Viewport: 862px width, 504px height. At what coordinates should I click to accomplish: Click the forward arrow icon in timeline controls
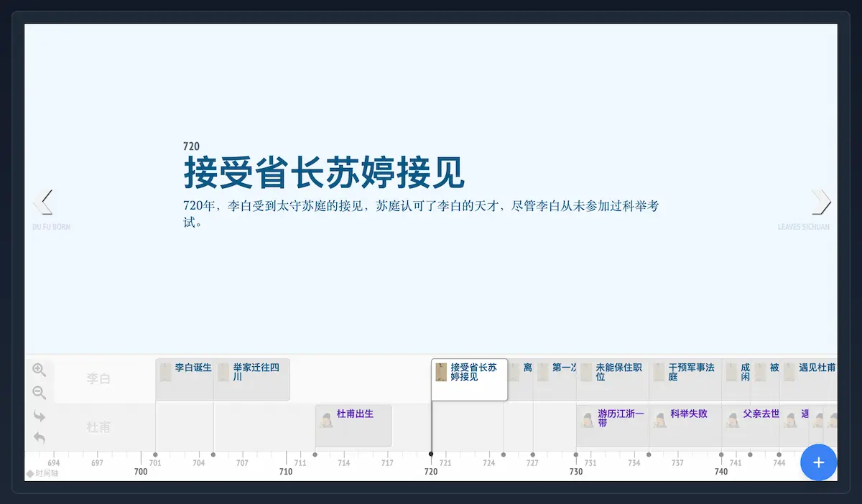pos(39,416)
